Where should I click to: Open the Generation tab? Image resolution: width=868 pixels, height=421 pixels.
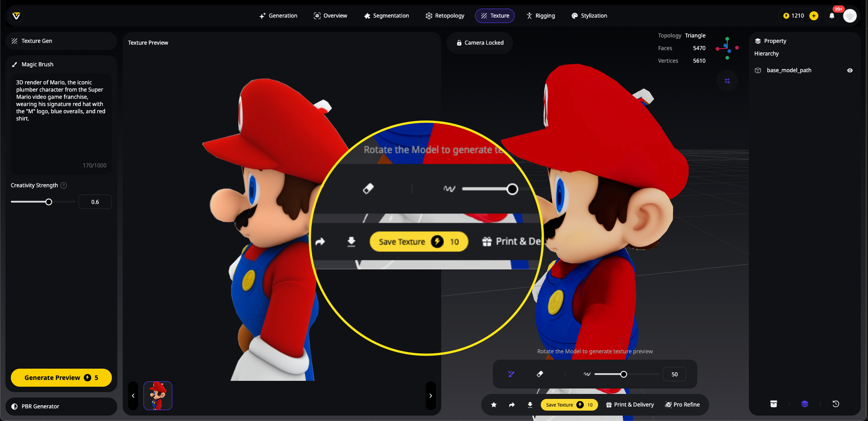(x=278, y=16)
